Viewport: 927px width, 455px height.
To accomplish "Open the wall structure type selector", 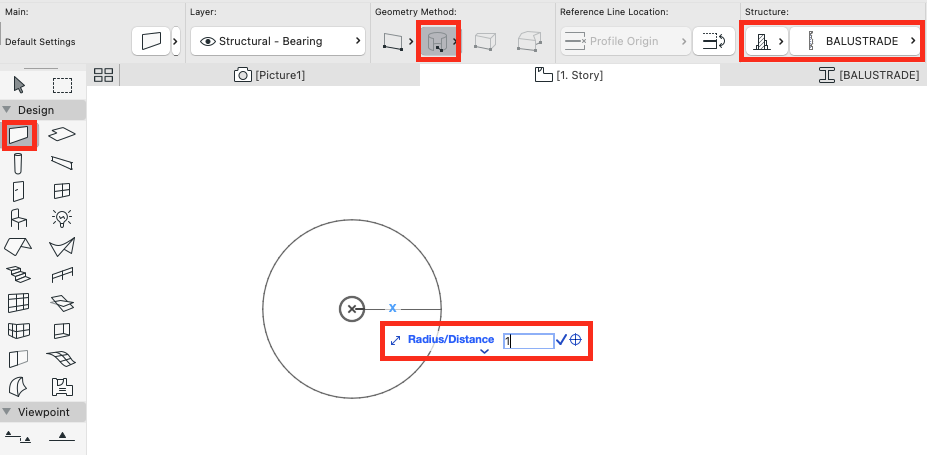I will coord(767,41).
